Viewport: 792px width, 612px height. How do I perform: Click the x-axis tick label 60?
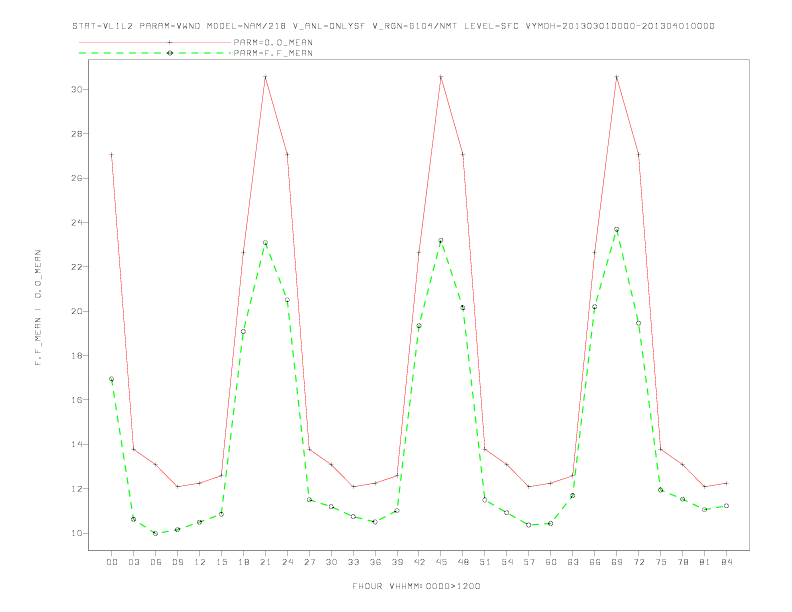click(551, 562)
